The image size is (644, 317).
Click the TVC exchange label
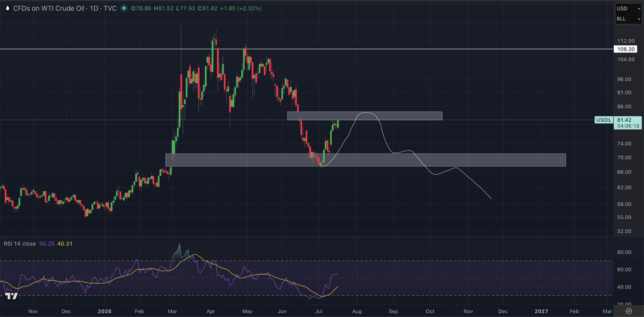coord(110,8)
